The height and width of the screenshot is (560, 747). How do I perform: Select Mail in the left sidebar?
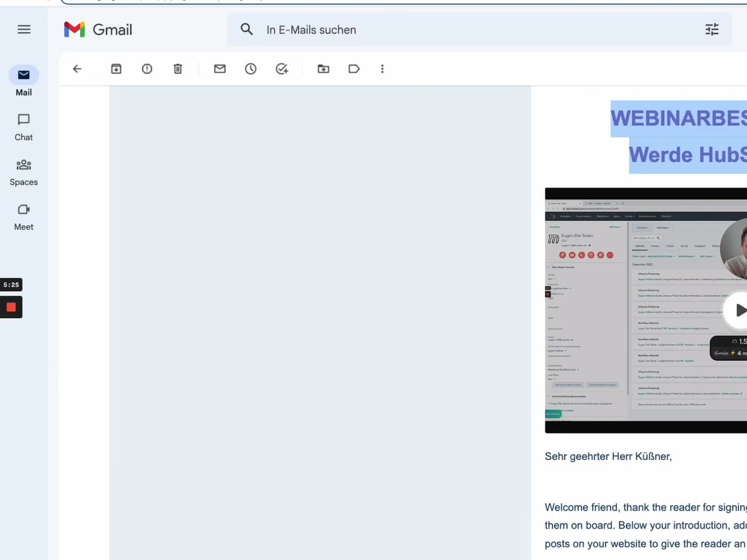[x=23, y=81]
